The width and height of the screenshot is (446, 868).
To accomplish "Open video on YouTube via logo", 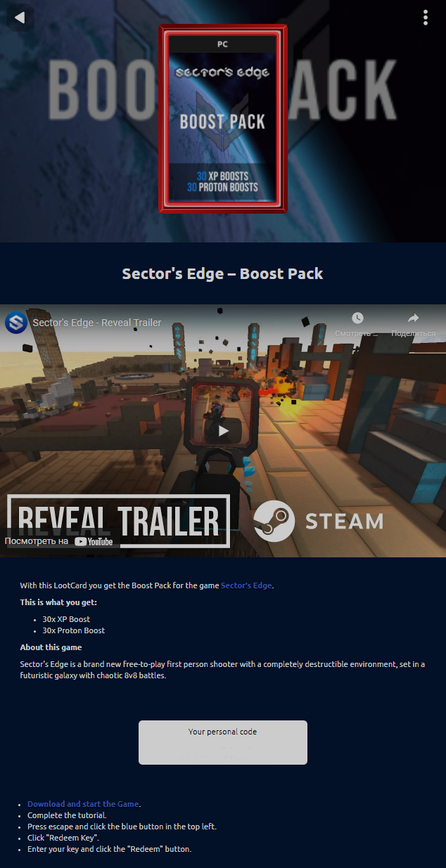I will pos(94,541).
